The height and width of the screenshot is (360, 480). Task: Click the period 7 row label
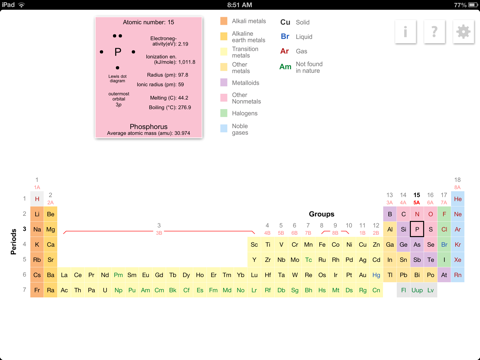tap(24, 290)
